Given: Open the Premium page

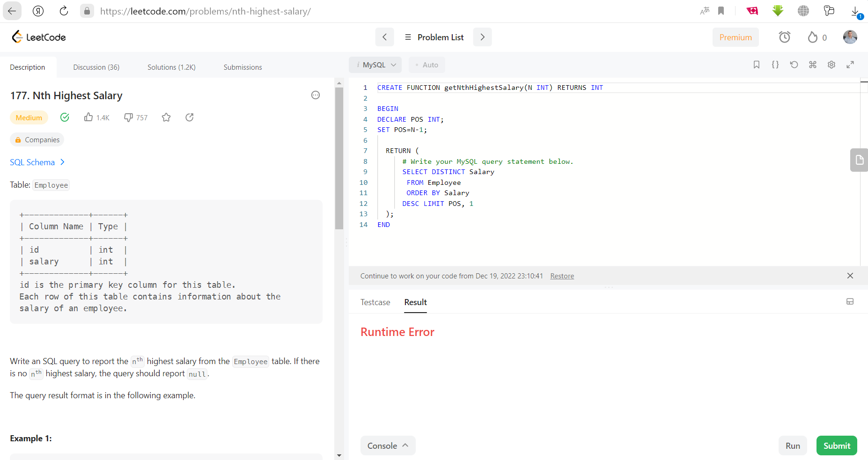Looking at the screenshot, I should click(736, 37).
